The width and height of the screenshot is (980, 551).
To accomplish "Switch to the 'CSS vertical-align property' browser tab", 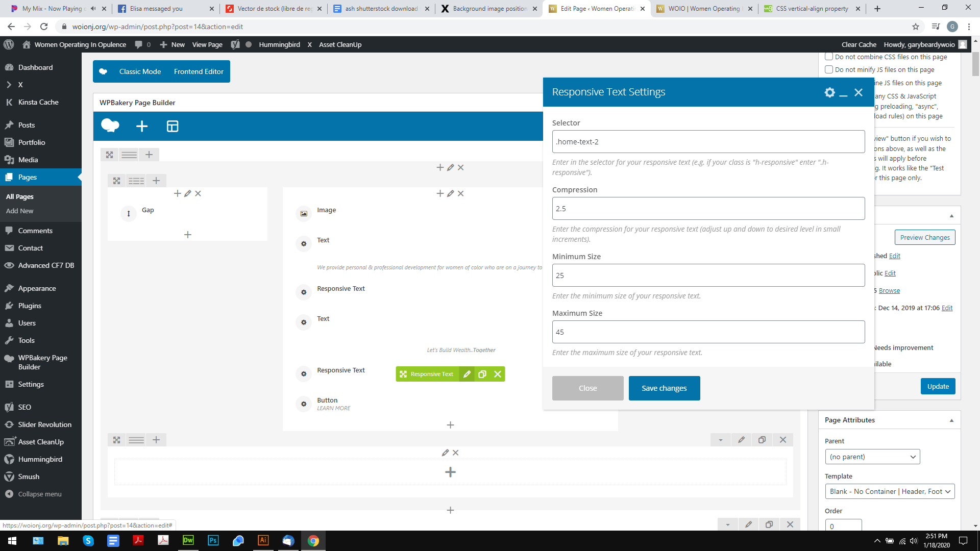I will (812, 9).
